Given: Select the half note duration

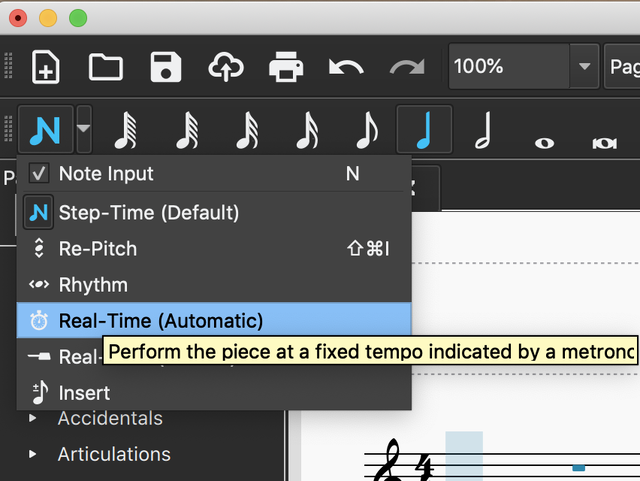Looking at the screenshot, I should (483, 130).
